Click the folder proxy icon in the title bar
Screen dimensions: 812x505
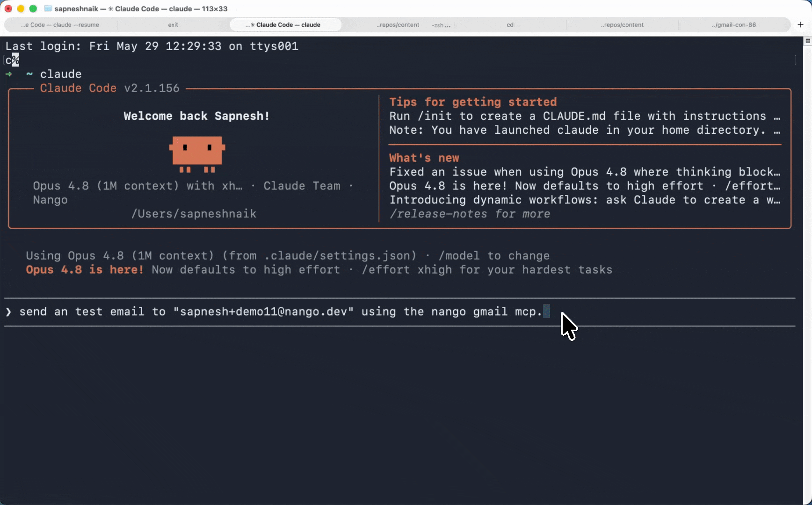click(48, 8)
